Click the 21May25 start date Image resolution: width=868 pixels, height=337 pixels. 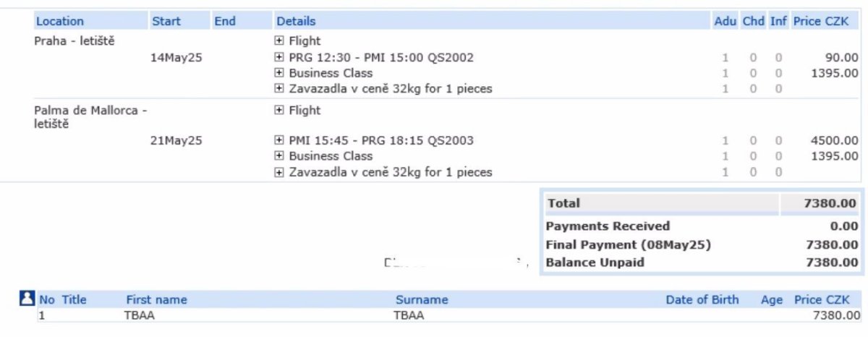point(176,140)
